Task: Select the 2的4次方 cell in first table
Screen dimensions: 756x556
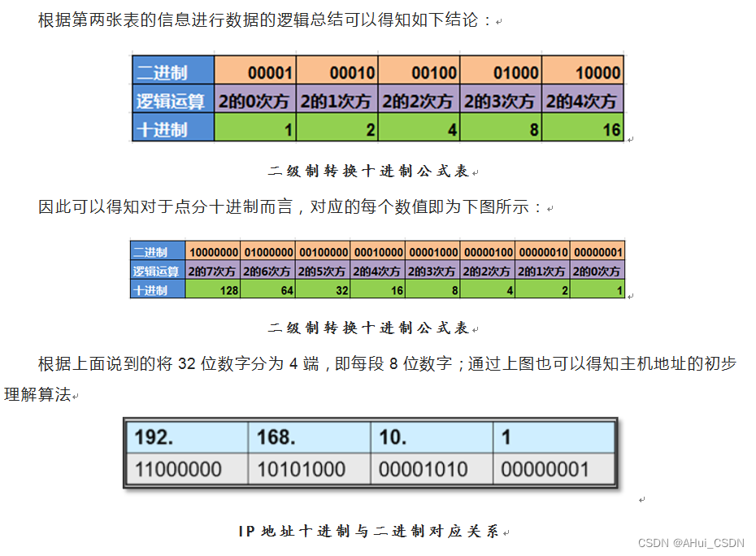Action: click(581, 98)
